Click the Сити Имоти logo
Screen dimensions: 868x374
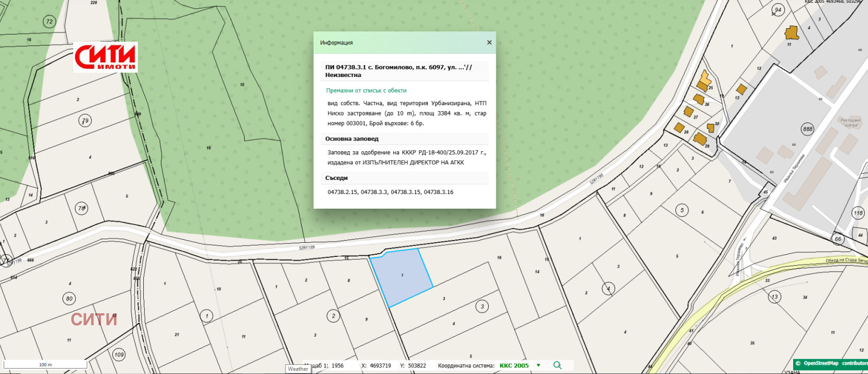pyautogui.click(x=106, y=57)
